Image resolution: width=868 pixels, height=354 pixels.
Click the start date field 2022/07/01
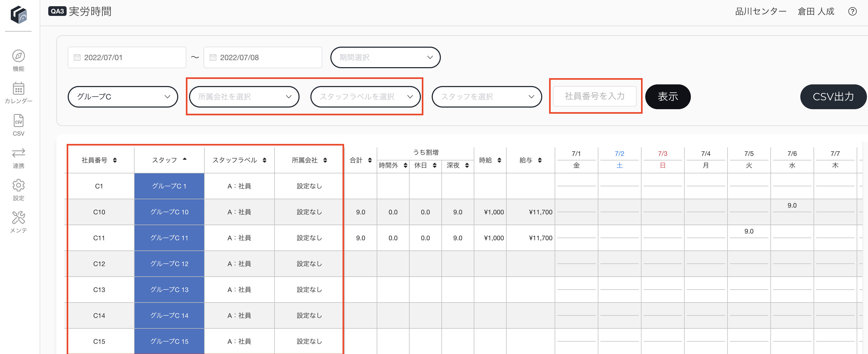pyautogui.click(x=127, y=58)
